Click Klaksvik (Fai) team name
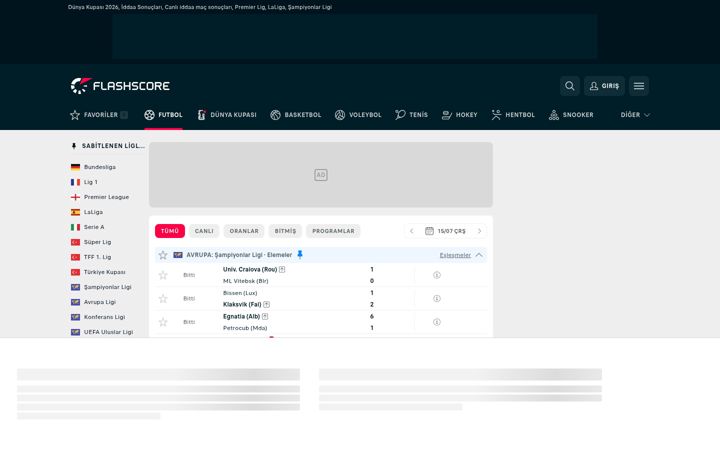Image resolution: width=720 pixels, height=450 pixels. [x=242, y=304]
